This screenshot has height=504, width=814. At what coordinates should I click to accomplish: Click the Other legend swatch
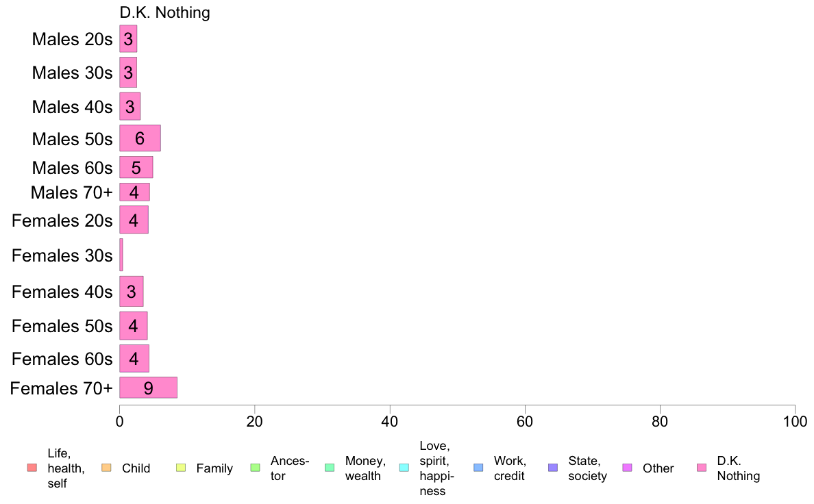click(x=627, y=468)
